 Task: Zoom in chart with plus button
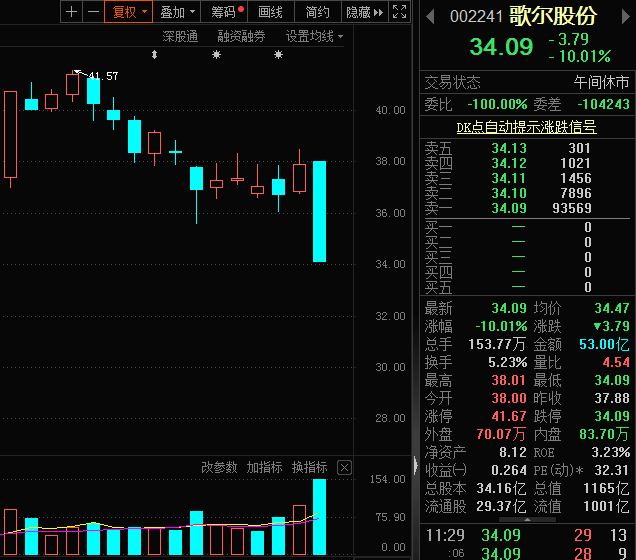coord(71,12)
